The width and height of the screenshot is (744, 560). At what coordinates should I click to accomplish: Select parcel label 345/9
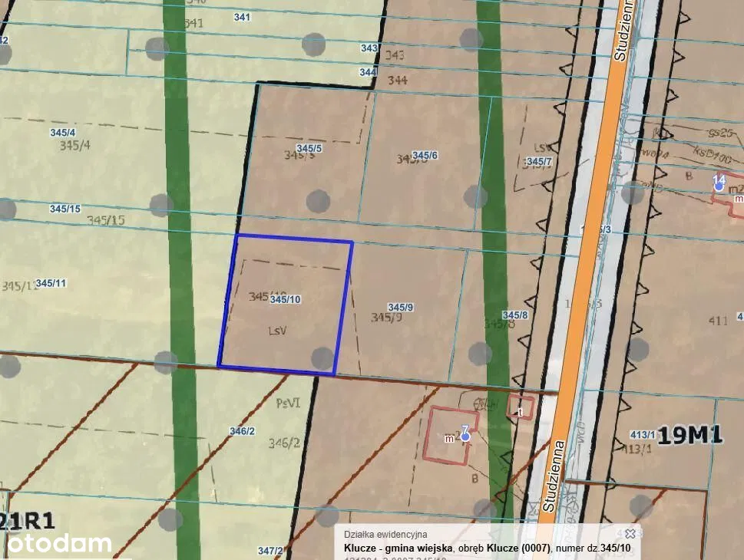(x=401, y=307)
